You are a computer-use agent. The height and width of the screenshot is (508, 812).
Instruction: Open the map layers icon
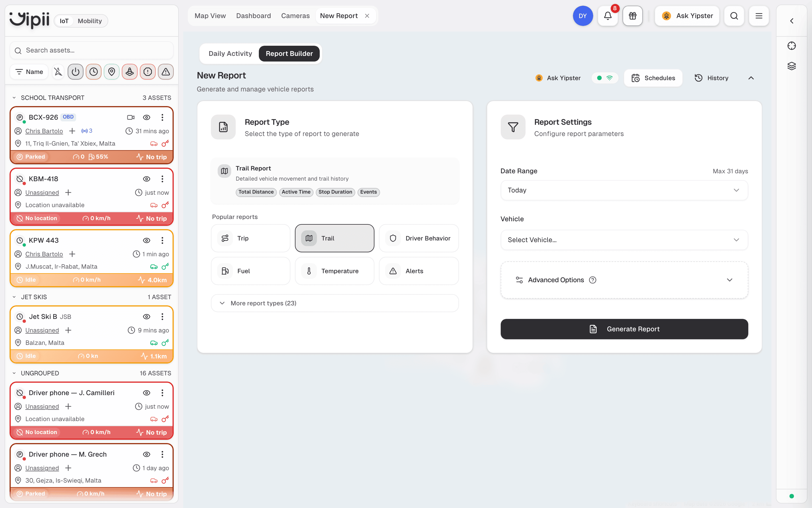point(791,66)
